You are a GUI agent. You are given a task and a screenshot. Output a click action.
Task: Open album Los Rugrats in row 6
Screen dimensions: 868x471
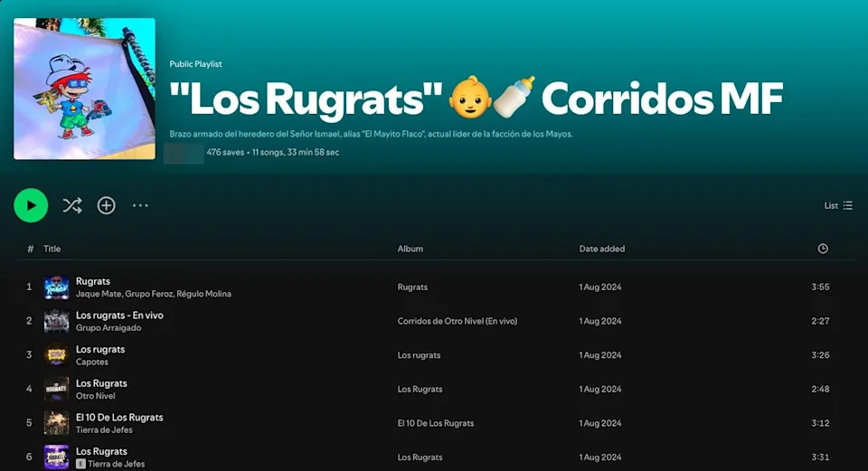[x=420, y=457]
